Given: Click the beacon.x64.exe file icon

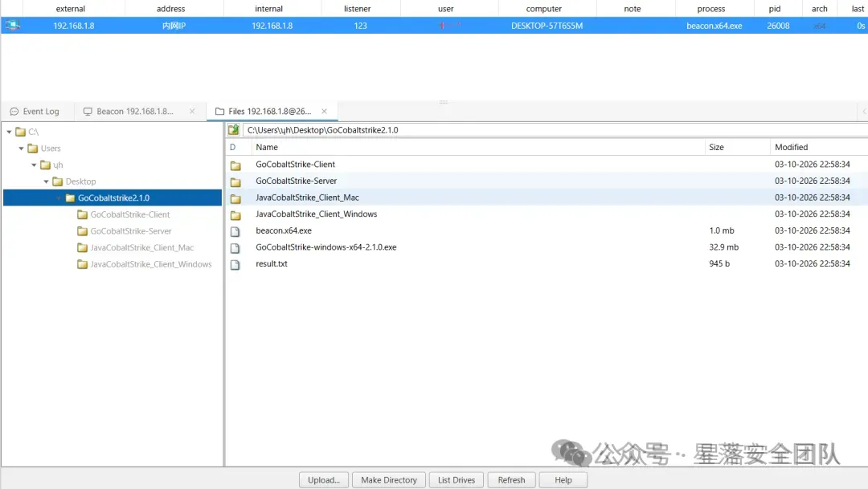Looking at the screenshot, I should pyautogui.click(x=235, y=232).
